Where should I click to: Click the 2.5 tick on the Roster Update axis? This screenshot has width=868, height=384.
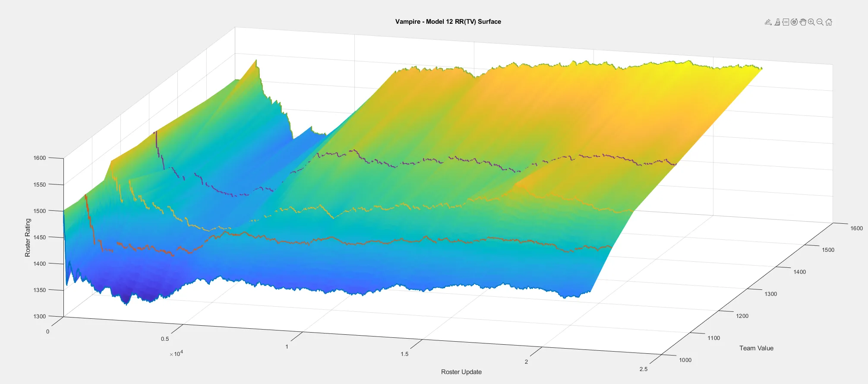click(644, 369)
